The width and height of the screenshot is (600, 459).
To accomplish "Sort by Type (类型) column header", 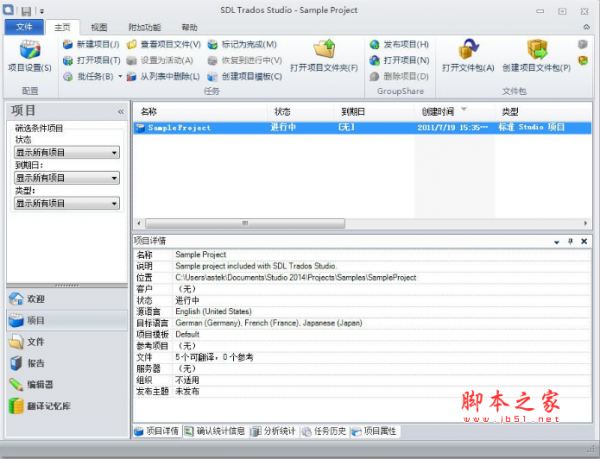I will pos(543,112).
